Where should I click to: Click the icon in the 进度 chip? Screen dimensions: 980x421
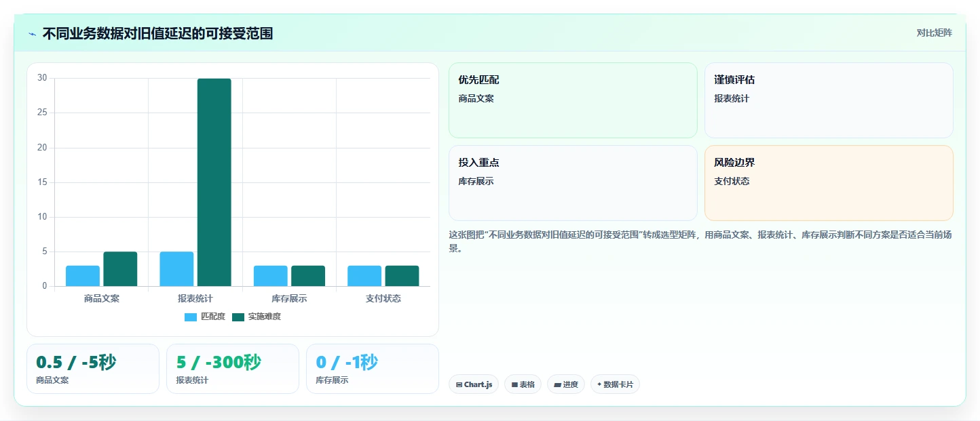(x=558, y=384)
